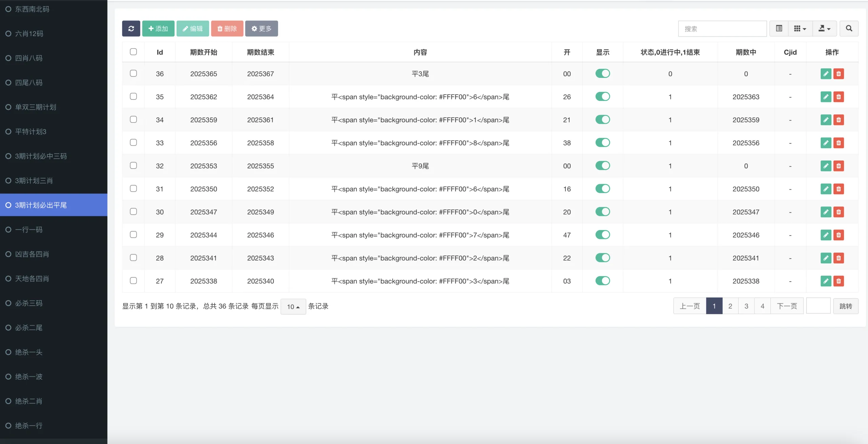Click the 跳转 jump button
Screen dimensions: 868x444
tap(846, 306)
